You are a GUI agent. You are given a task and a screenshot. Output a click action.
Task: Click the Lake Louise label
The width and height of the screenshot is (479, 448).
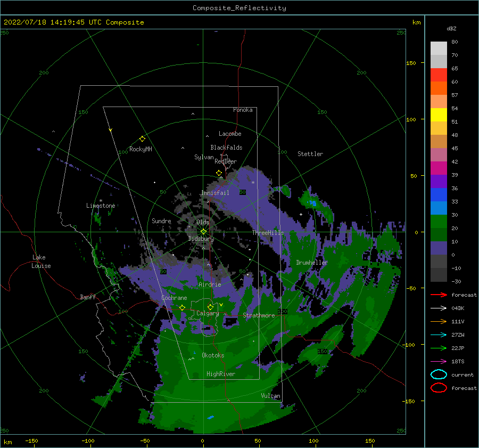(41, 262)
